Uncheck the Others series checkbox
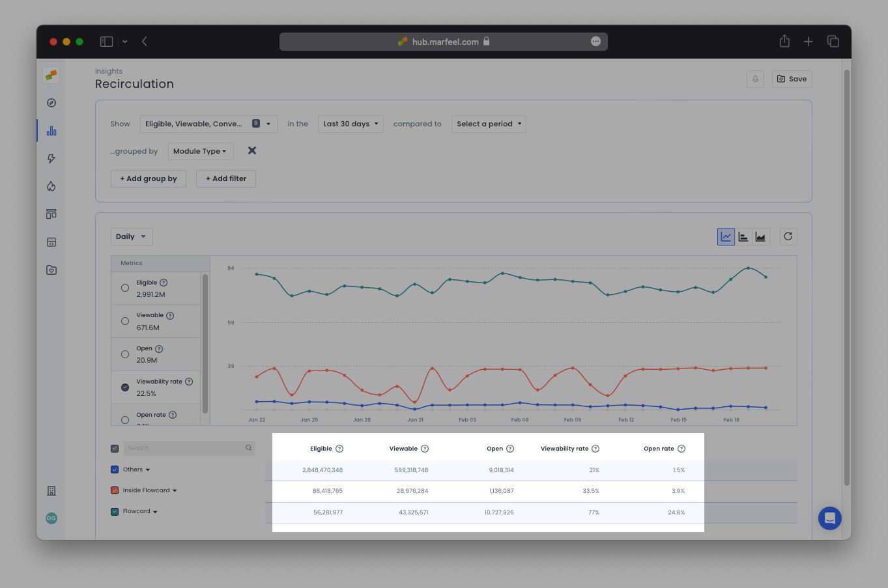The image size is (888, 588). (x=115, y=469)
